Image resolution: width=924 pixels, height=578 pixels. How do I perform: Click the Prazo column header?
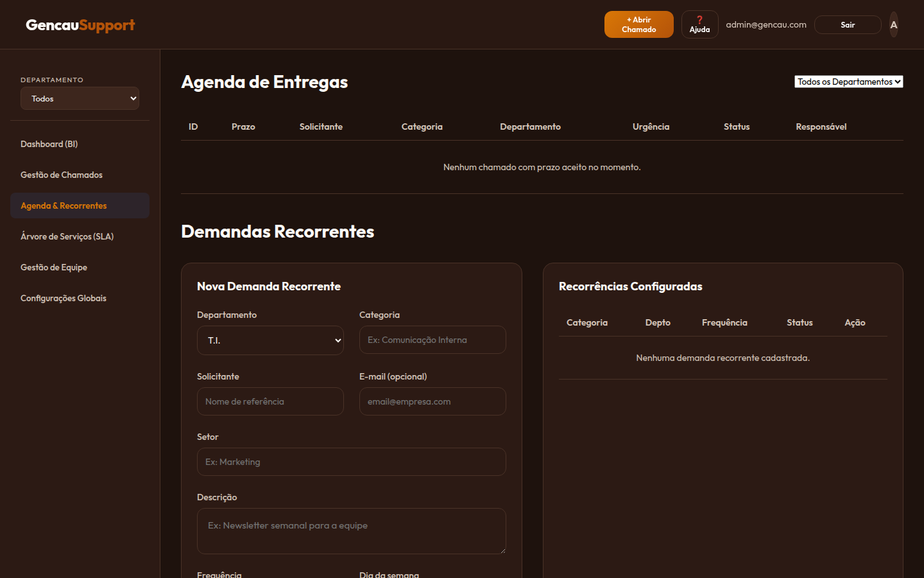click(x=243, y=127)
